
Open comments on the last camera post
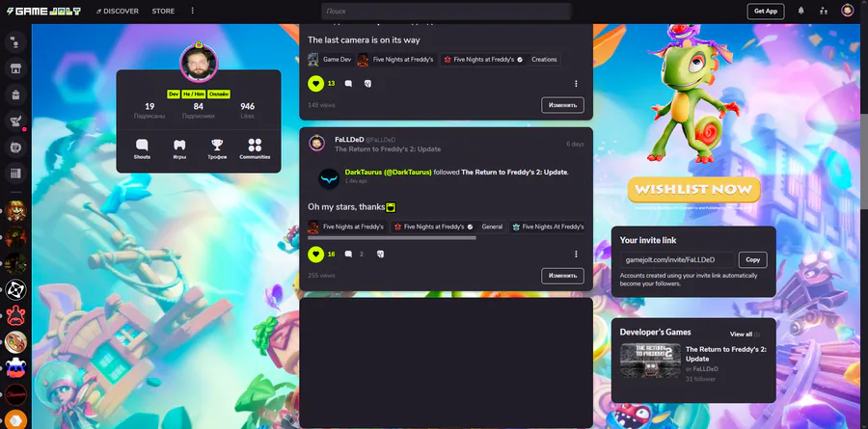(348, 84)
